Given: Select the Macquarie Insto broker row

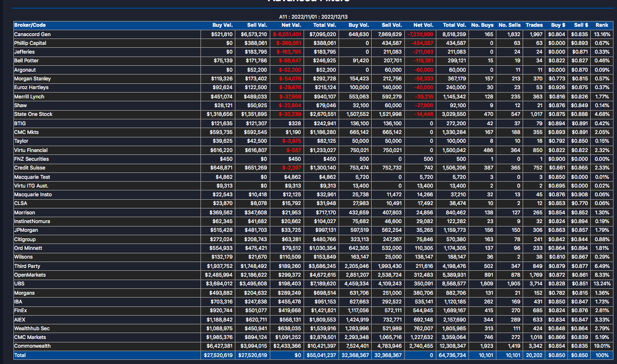Looking at the screenshot, I should point(313,195).
